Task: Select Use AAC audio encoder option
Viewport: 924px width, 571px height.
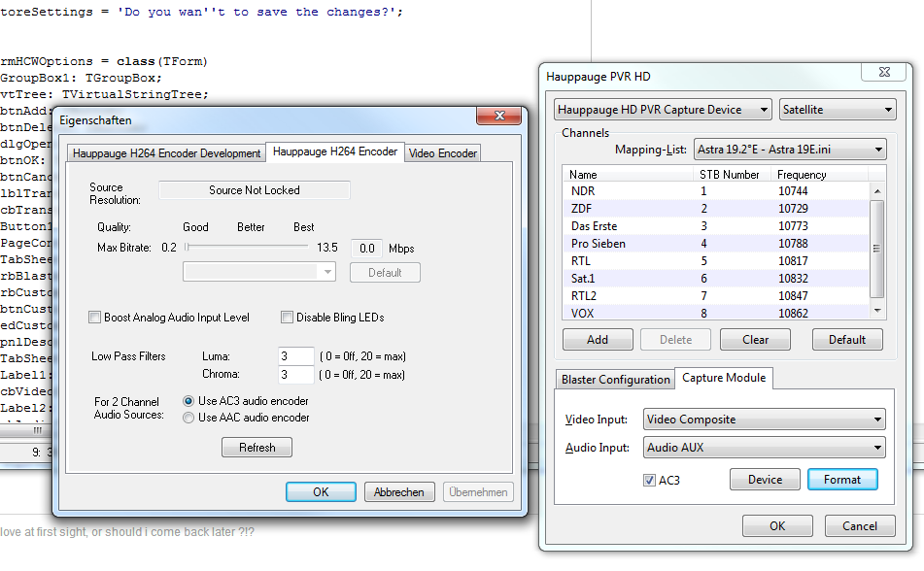Action: [188, 418]
